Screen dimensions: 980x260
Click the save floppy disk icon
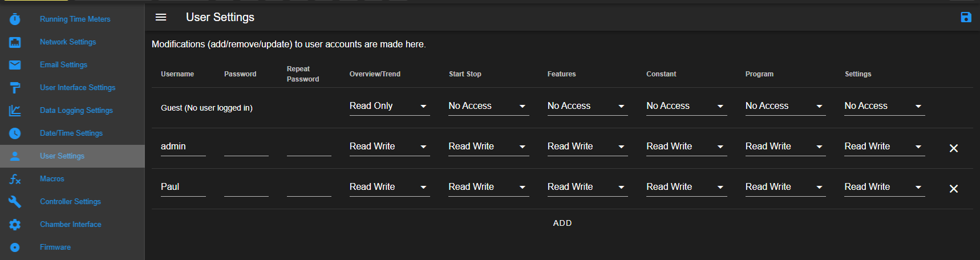[x=966, y=17]
